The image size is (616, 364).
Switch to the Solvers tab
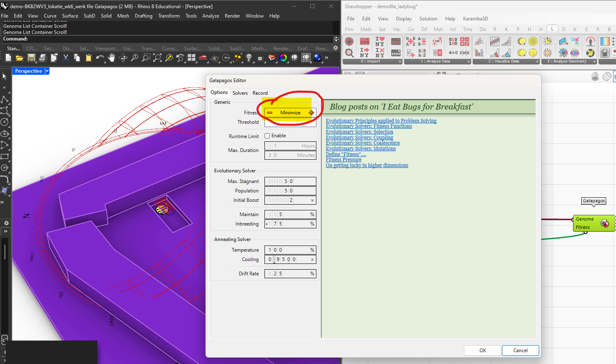pos(240,93)
